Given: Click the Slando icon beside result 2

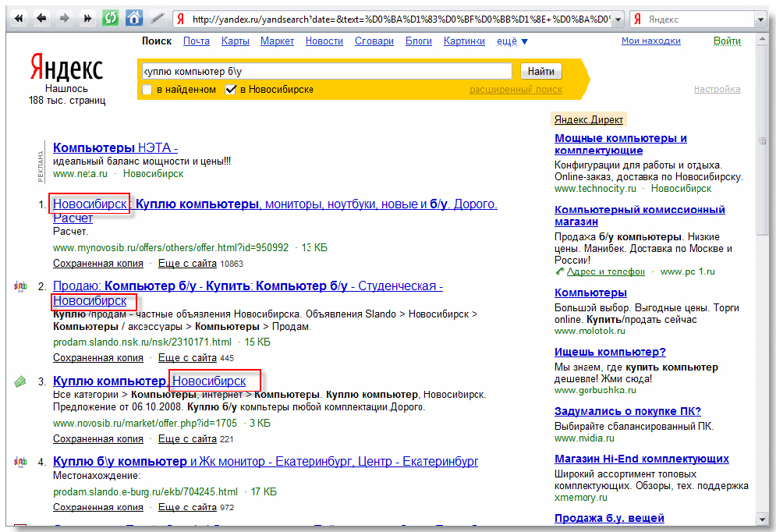Looking at the screenshot, I should [20, 286].
